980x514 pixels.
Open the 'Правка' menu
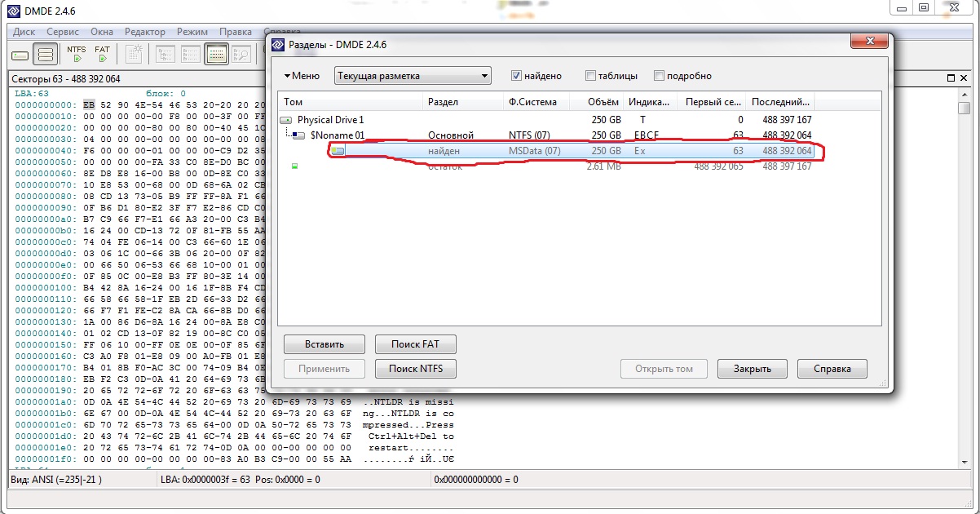[236, 32]
